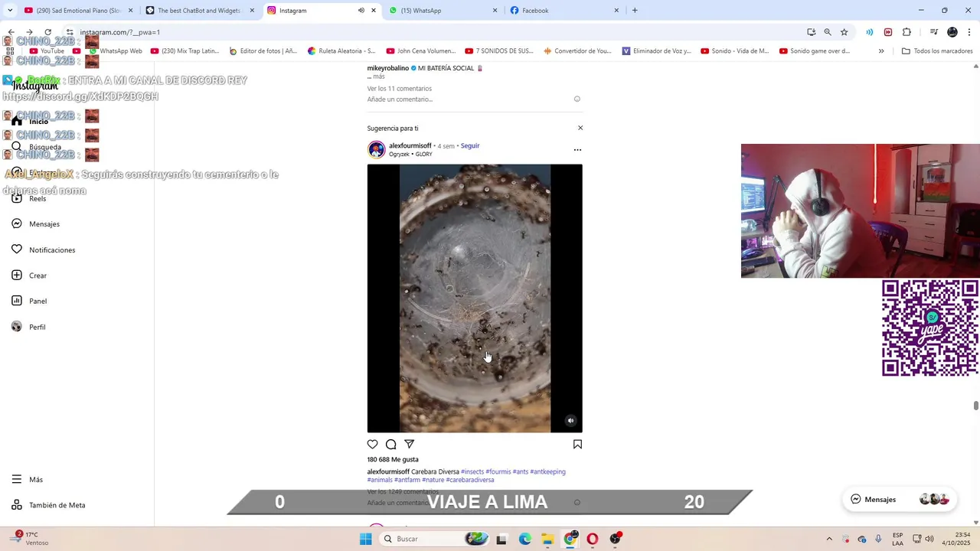Show more bookmarks with the chevron
Screen dimensions: 980x551
point(881,51)
